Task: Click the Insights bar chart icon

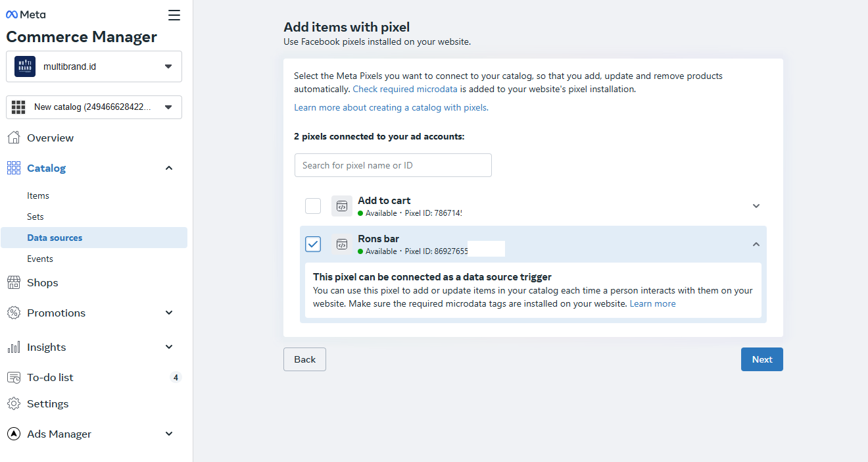Action: click(13, 347)
